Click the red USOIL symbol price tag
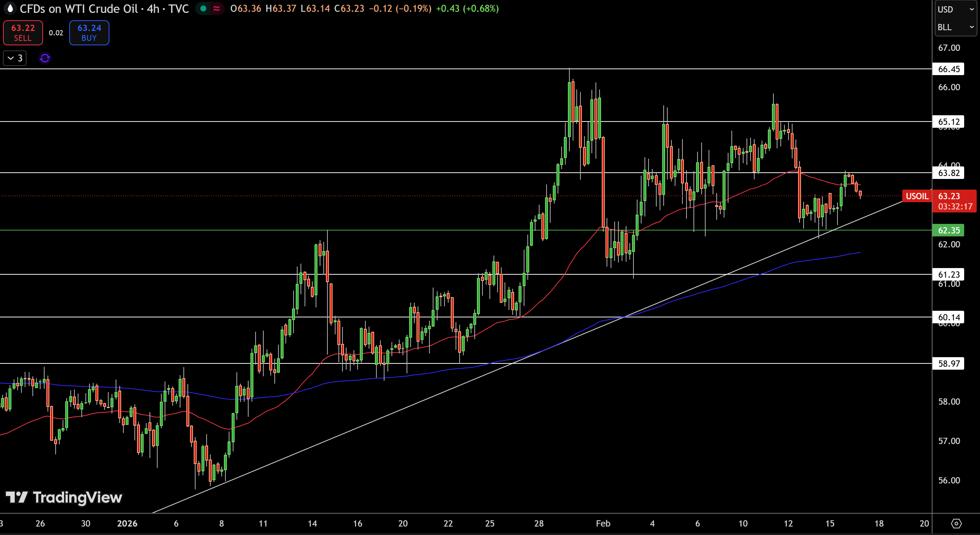This screenshot has width=980, height=535. [917, 196]
